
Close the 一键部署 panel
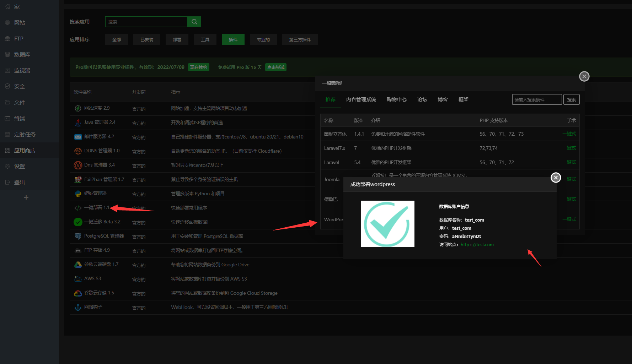584,76
